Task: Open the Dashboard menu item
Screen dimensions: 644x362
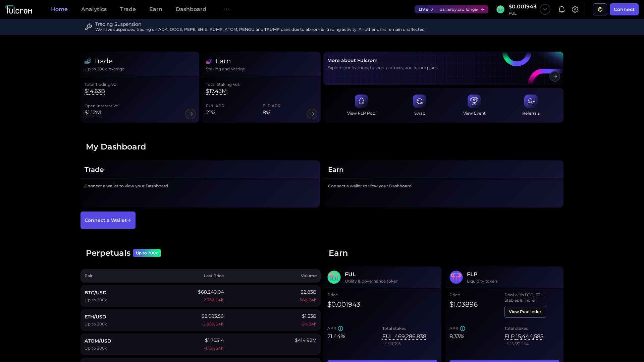Action: click(191, 9)
